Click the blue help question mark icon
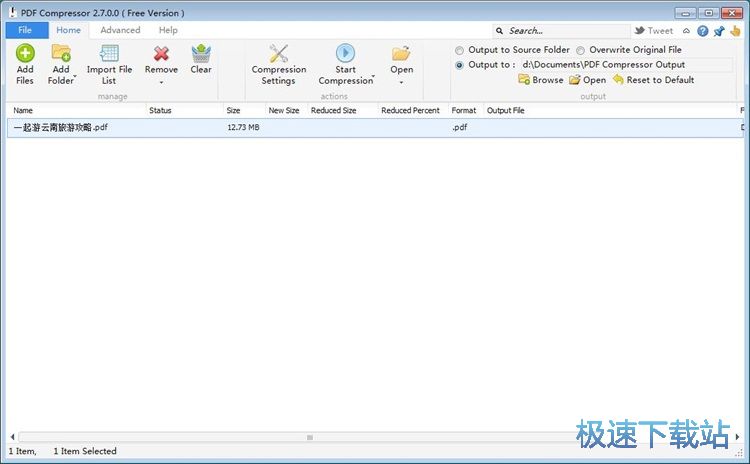This screenshot has width=750, height=464. click(x=703, y=31)
